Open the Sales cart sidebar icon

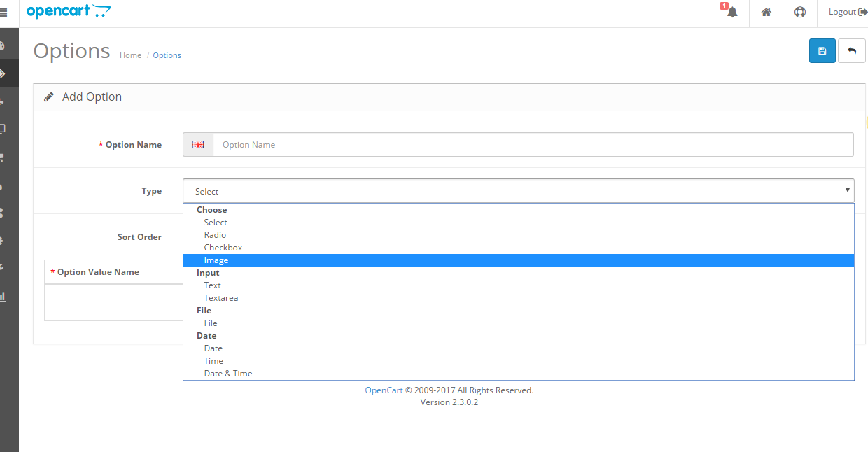[2, 157]
